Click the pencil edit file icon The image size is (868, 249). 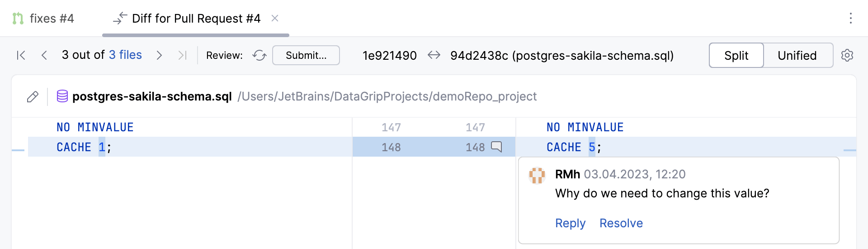(33, 97)
